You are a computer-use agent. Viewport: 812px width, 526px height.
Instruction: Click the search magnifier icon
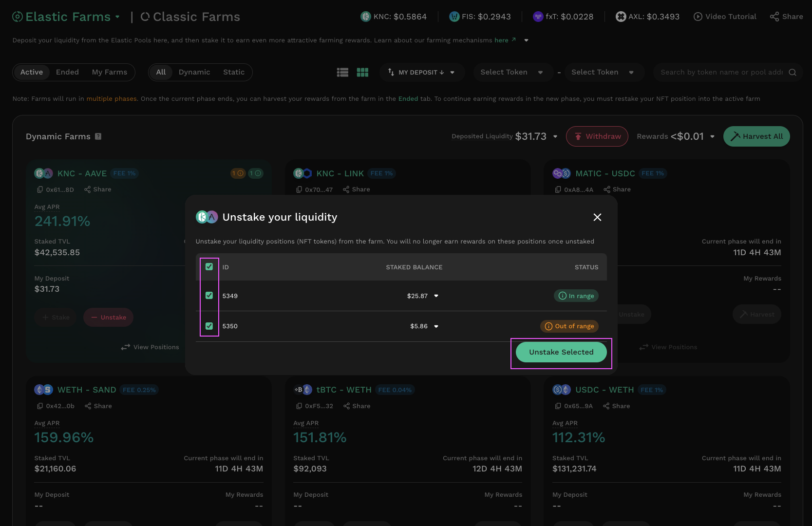(793, 73)
